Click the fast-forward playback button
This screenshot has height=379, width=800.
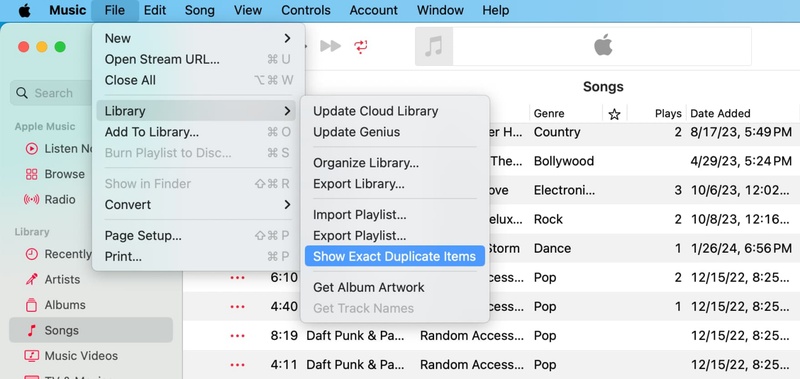331,46
